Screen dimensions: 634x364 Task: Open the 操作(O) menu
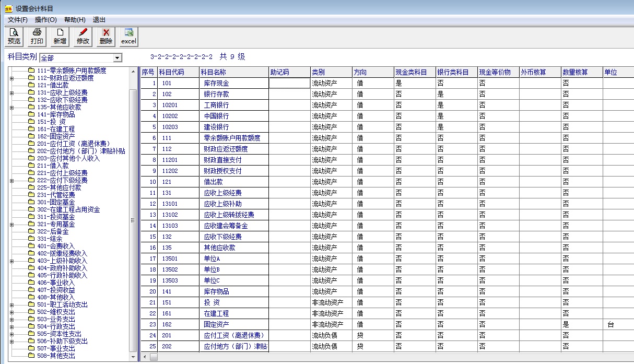pyautogui.click(x=45, y=20)
